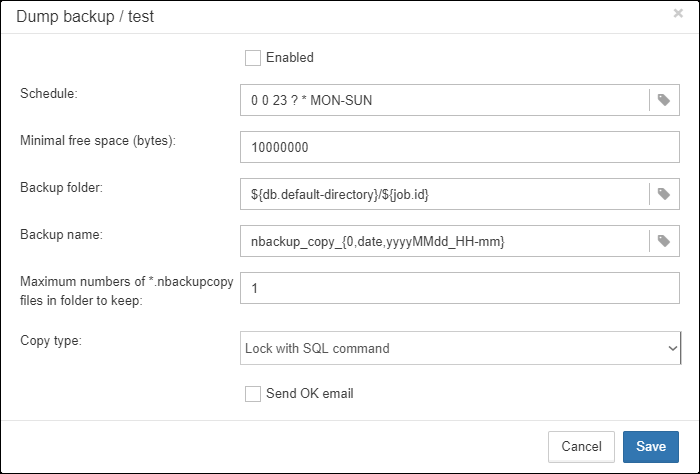Click the tag icon beside Schedule field
Viewport: 700px width, 474px height.
click(664, 100)
